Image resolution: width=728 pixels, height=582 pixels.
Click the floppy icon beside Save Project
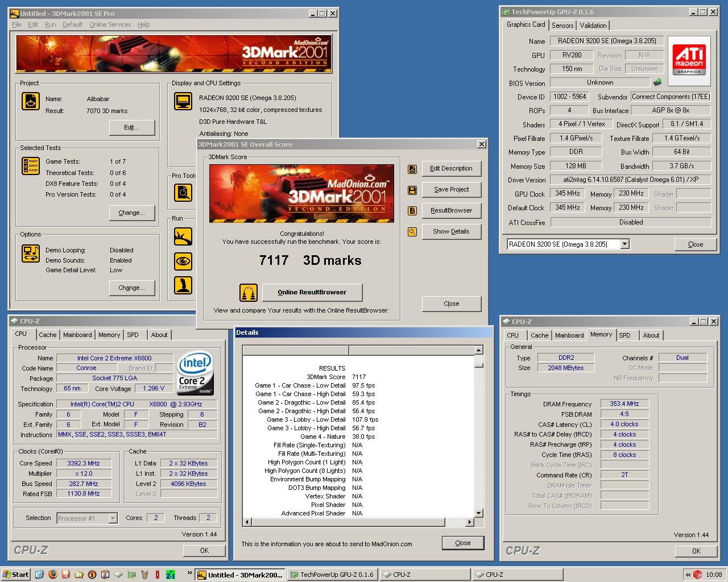click(412, 190)
